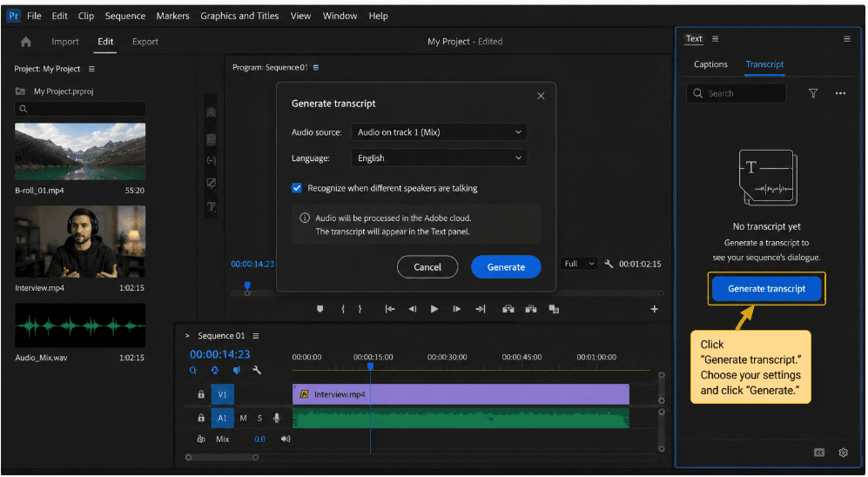Open the Button Editor plus icon

pos(655,309)
